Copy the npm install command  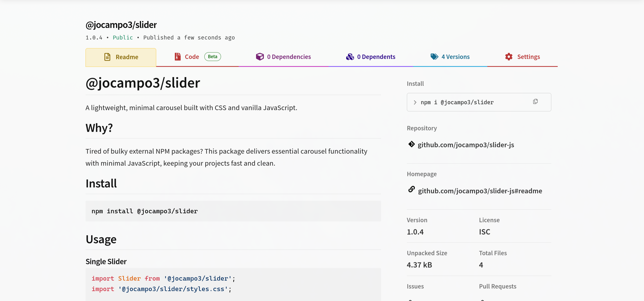coord(535,102)
